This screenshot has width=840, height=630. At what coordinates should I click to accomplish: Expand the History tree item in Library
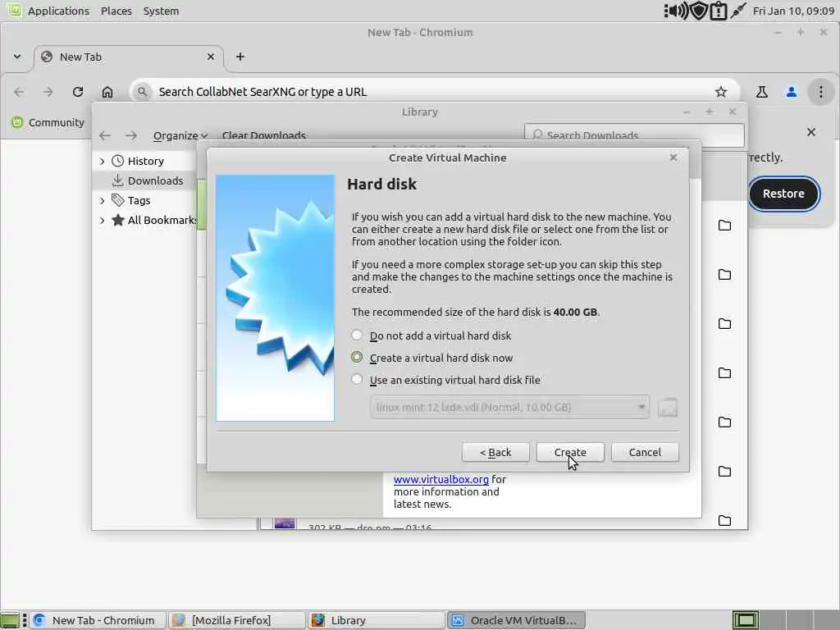pyautogui.click(x=102, y=162)
